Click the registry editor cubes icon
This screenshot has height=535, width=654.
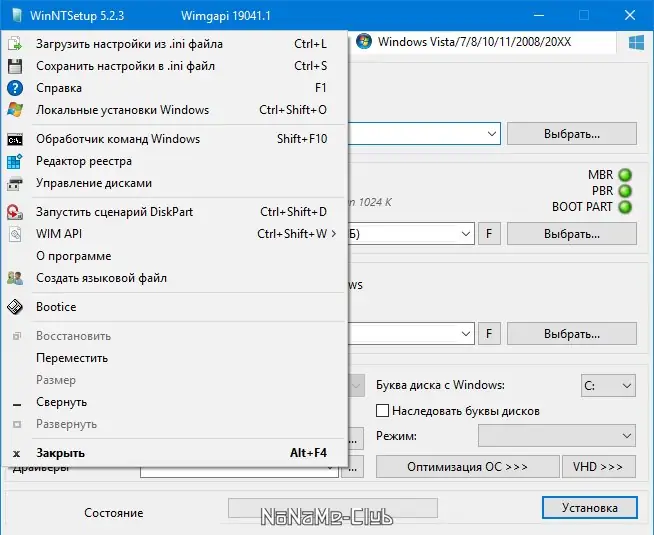(x=15, y=161)
